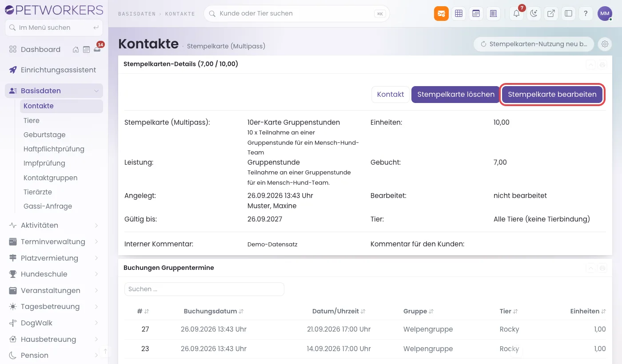The image size is (622, 364).
Task: Focus the Im Menü suchen field
Action: (54, 28)
